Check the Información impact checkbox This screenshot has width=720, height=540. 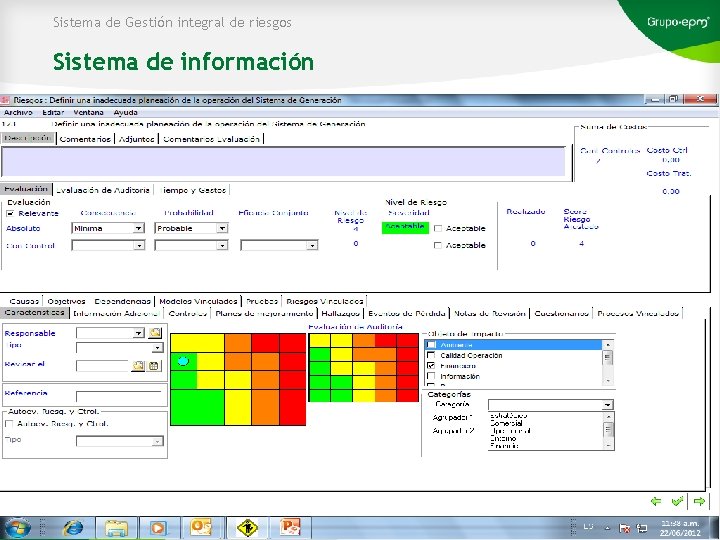pyautogui.click(x=431, y=376)
